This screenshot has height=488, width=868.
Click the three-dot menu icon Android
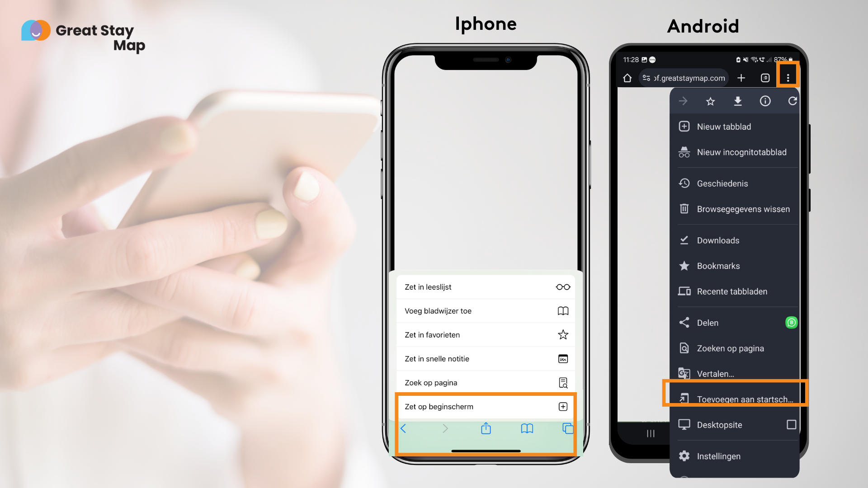pyautogui.click(x=788, y=77)
